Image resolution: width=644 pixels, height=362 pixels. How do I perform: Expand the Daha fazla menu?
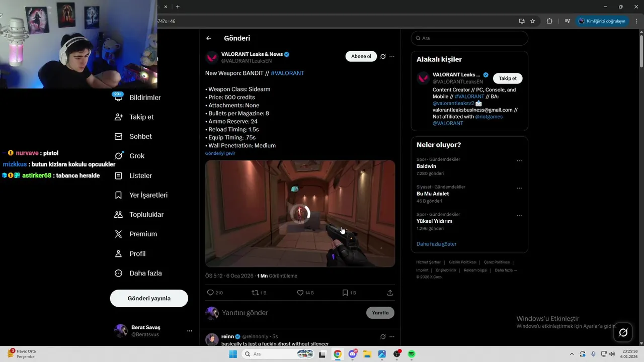pos(138,273)
